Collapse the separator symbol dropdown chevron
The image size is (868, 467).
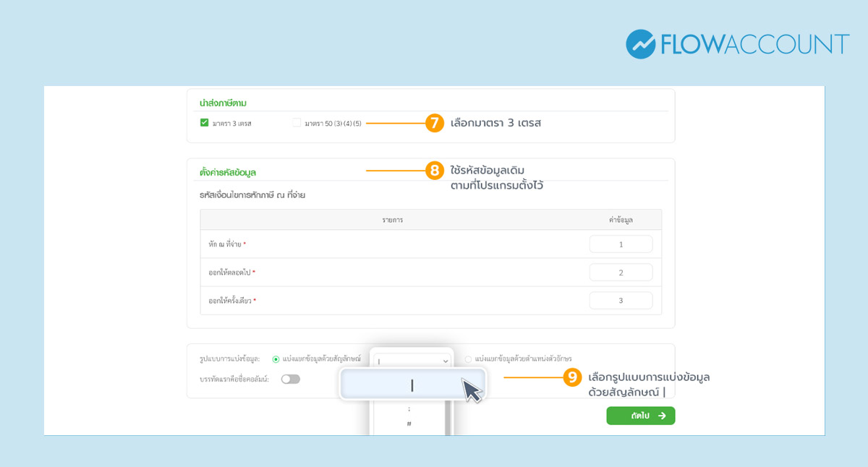pos(445,360)
